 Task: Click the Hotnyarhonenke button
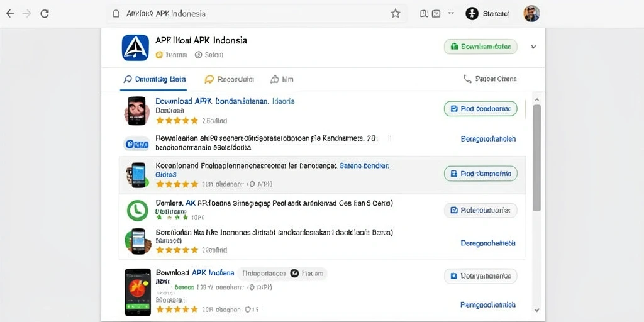[x=480, y=276]
